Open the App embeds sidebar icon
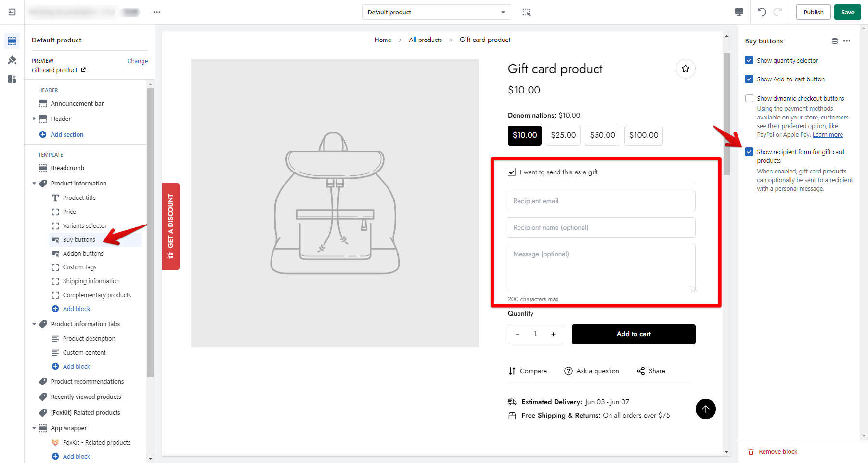The height and width of the screenshot is (463, 868). [12, 79]
